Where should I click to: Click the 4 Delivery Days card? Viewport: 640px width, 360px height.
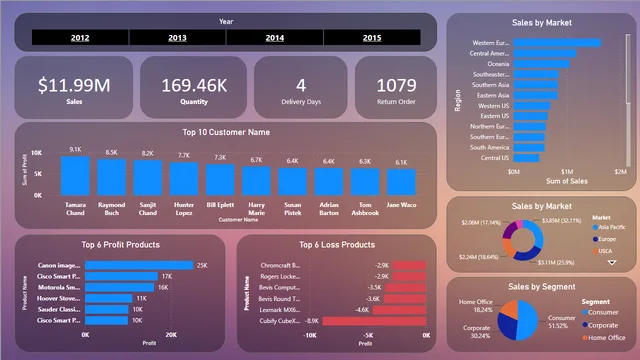(x=301, y=88)
